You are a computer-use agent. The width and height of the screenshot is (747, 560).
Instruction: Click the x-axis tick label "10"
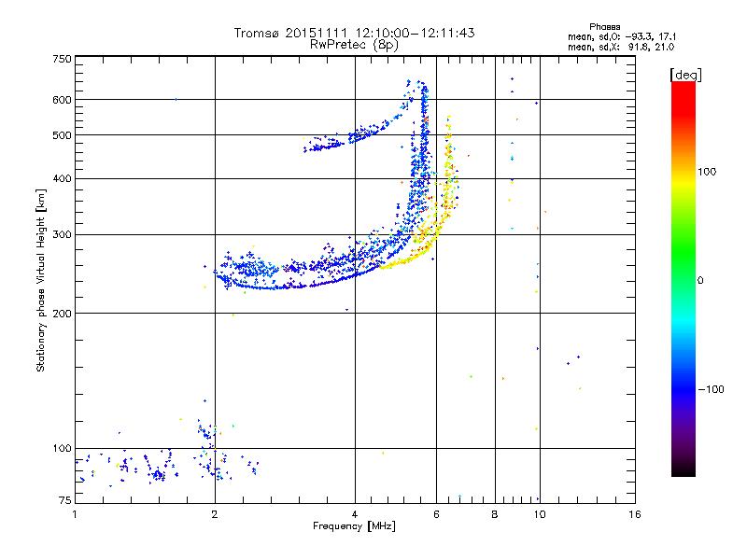(540, 514)
